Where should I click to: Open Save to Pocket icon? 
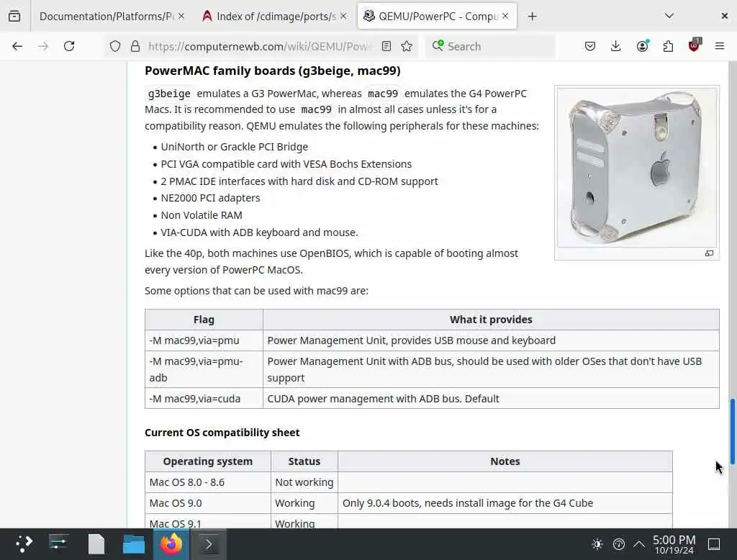pos(590,46)
